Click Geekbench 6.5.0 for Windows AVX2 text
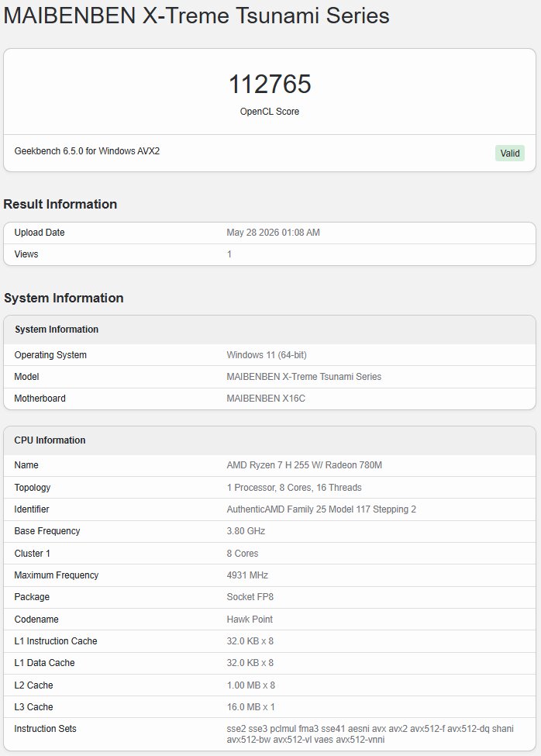 [87, 151]
